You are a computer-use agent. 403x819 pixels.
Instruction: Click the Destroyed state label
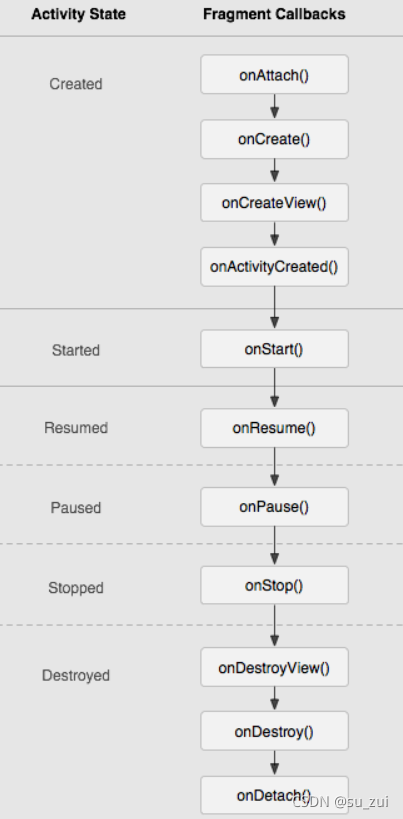[x=76, y=675]
